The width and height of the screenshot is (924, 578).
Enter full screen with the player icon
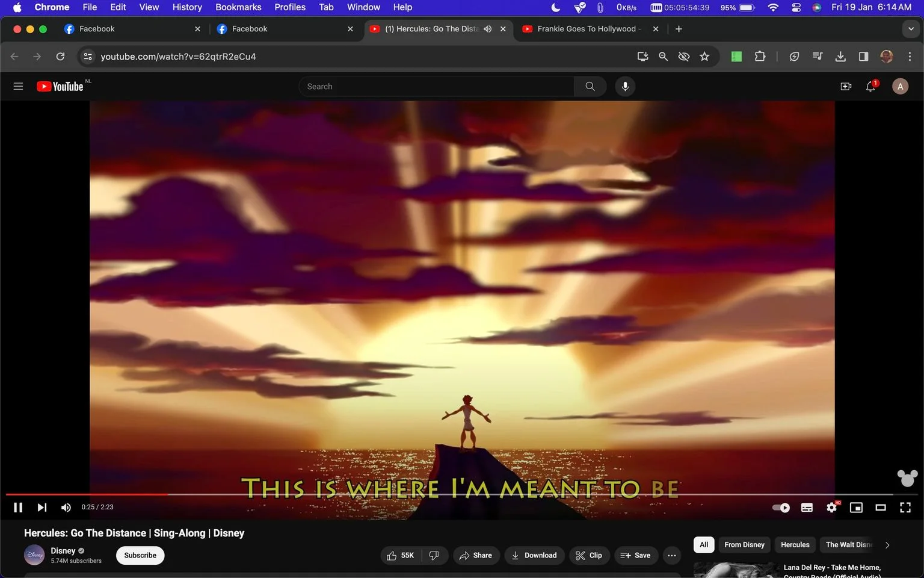coord(905,508)
